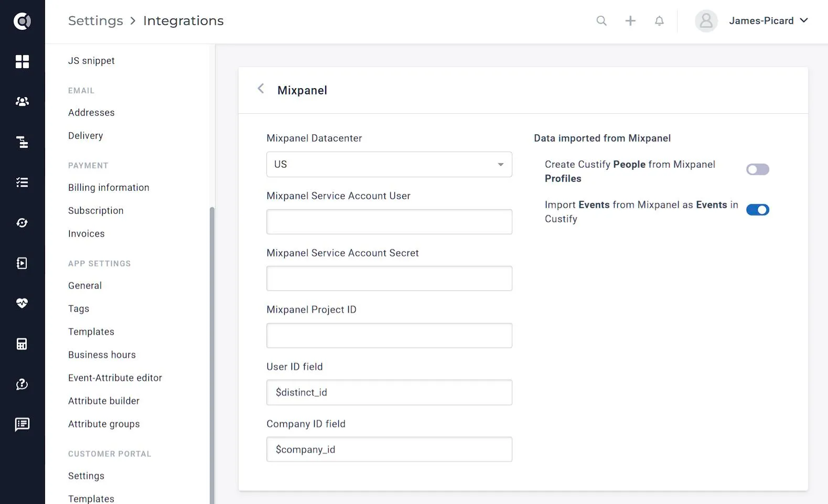Open the heart health-score sidebar icon
The width and height of the screenshot is (828, 504).
coord(22,303)
